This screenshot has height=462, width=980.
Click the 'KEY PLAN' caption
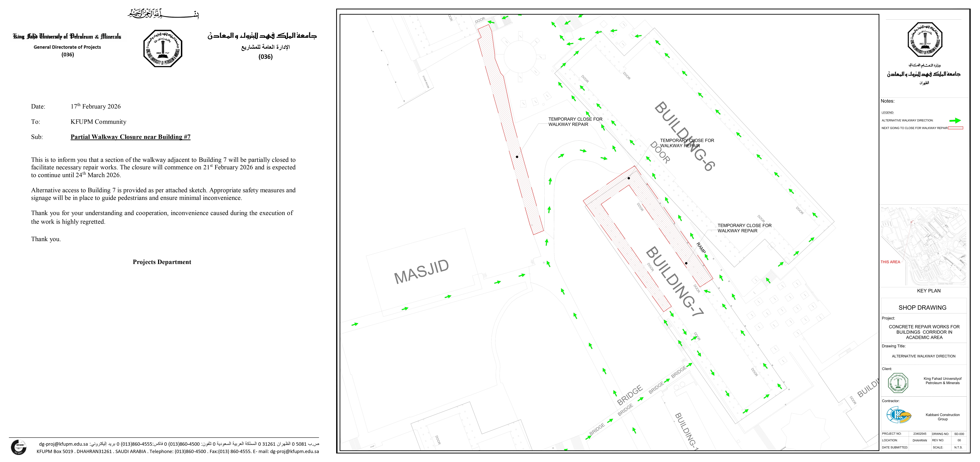(x=929, y=291)
